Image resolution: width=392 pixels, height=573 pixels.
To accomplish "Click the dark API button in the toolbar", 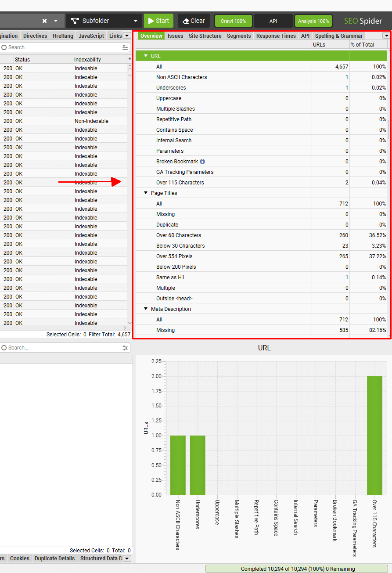I will coord(273,21).
